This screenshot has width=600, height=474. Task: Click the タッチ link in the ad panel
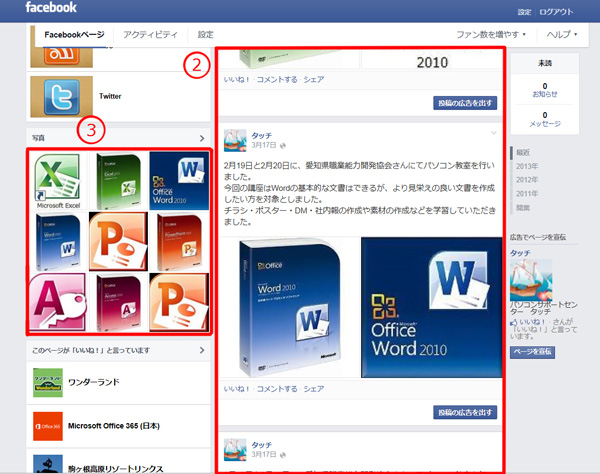click(x=520, y=253)
